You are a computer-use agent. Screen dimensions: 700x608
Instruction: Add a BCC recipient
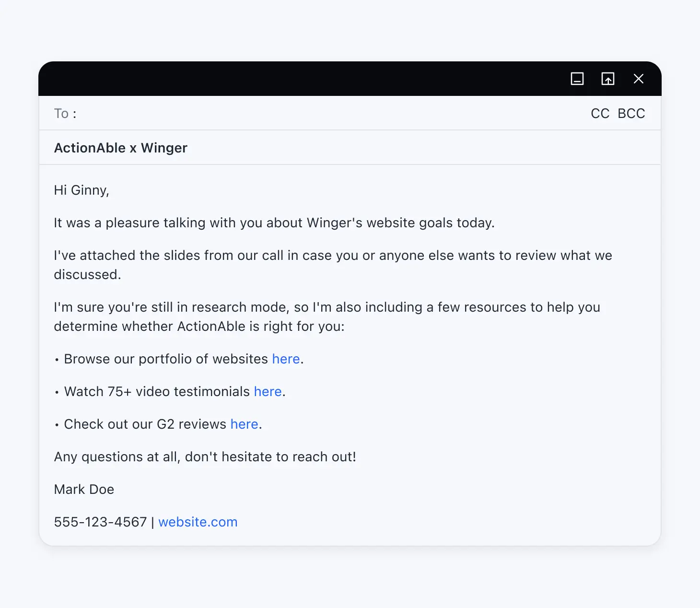pos(631,114)
